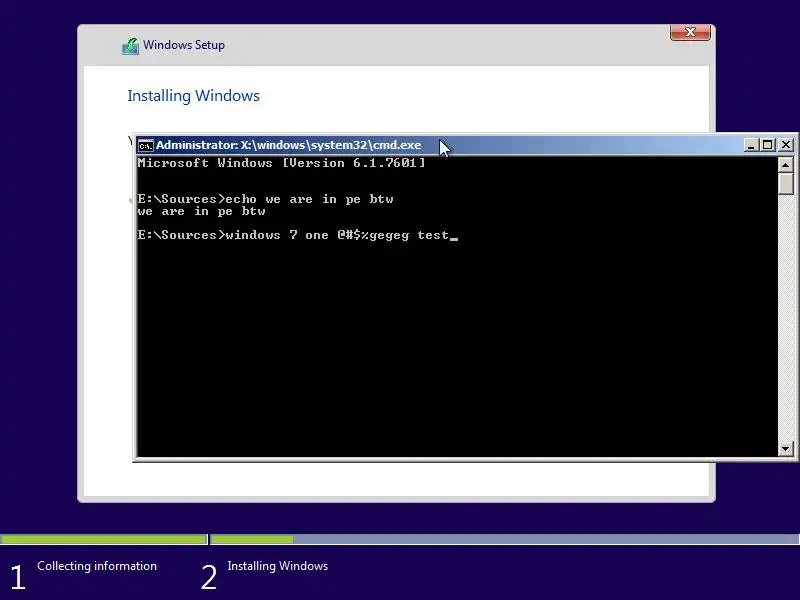
Task: Click the Collecting information progress bar
Action: (104, 539)
